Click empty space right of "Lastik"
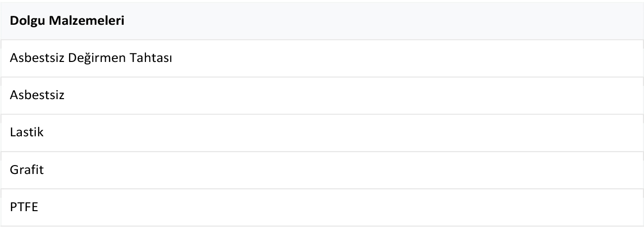This screenshot has height=227, width=644. point(323,133)
